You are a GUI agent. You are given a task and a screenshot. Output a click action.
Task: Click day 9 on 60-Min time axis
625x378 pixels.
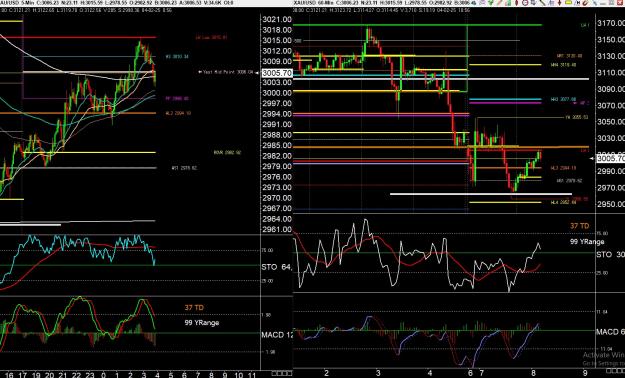point(585,374)
